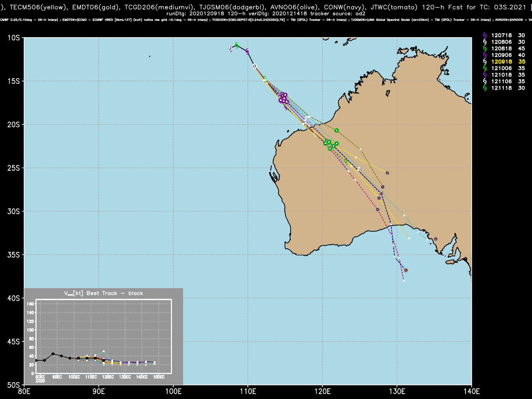Viewport: 532px width, 399px height.
Task: Click the green cyclone symbol beside 120818
Action: point(485,49)
